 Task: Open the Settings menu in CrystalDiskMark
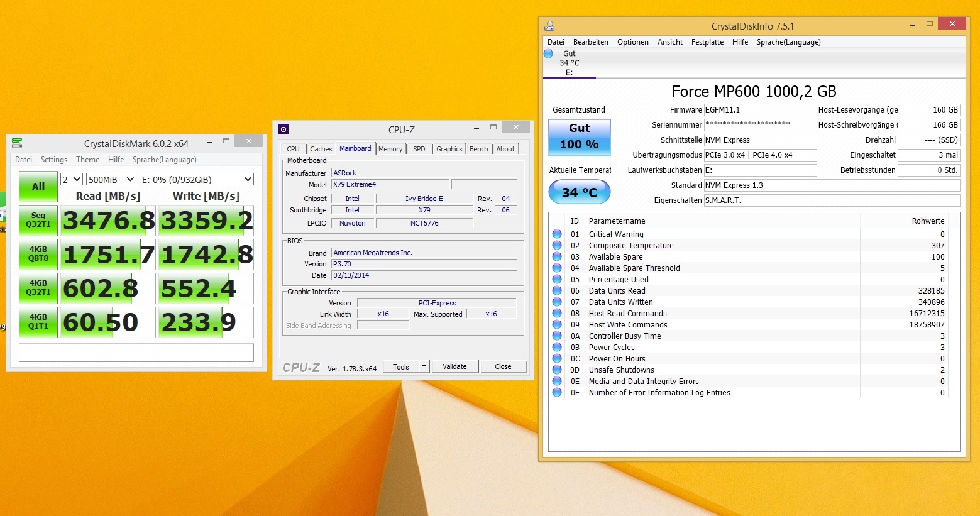(x=54, y=160)
